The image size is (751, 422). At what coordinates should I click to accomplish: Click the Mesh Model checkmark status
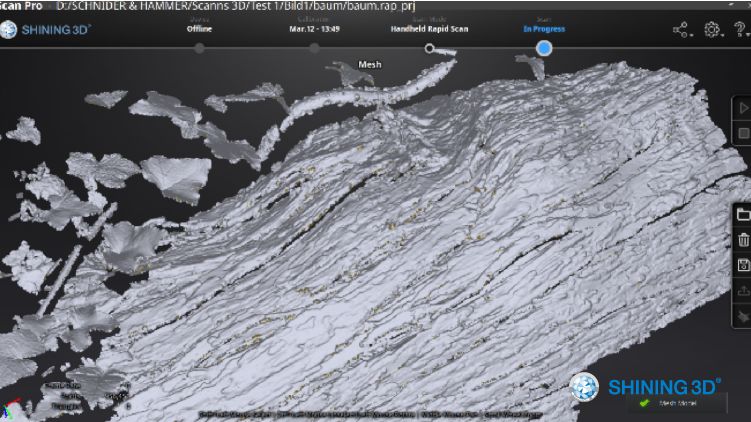click(670, 403)
